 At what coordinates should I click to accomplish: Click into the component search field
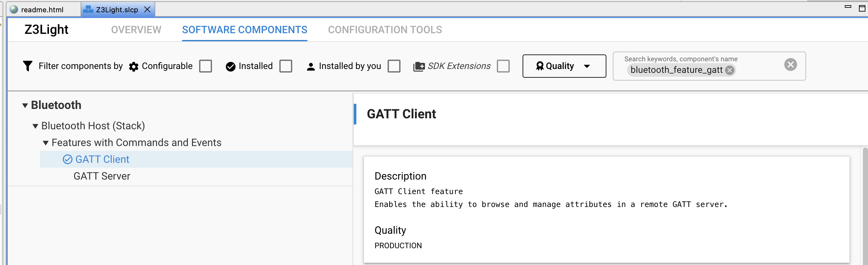709,66
